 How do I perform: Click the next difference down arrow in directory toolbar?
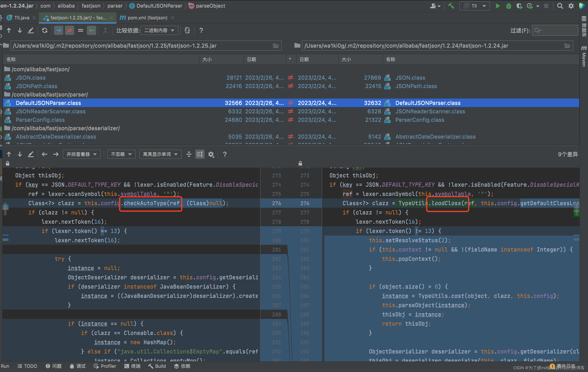point(20,31)
